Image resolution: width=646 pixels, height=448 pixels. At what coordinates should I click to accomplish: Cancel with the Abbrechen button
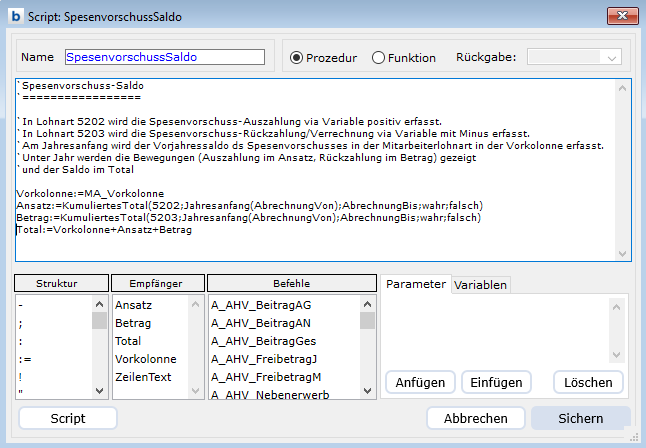point(475,418)
